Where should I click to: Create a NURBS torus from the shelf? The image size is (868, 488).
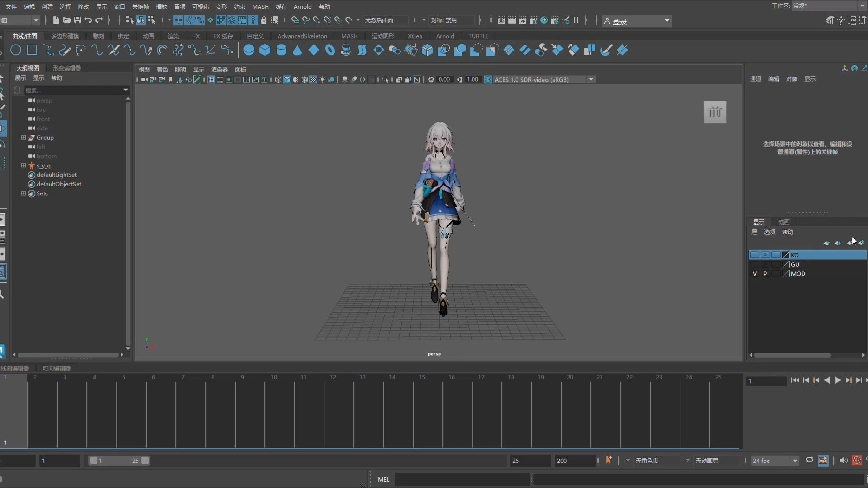[330, 50]
